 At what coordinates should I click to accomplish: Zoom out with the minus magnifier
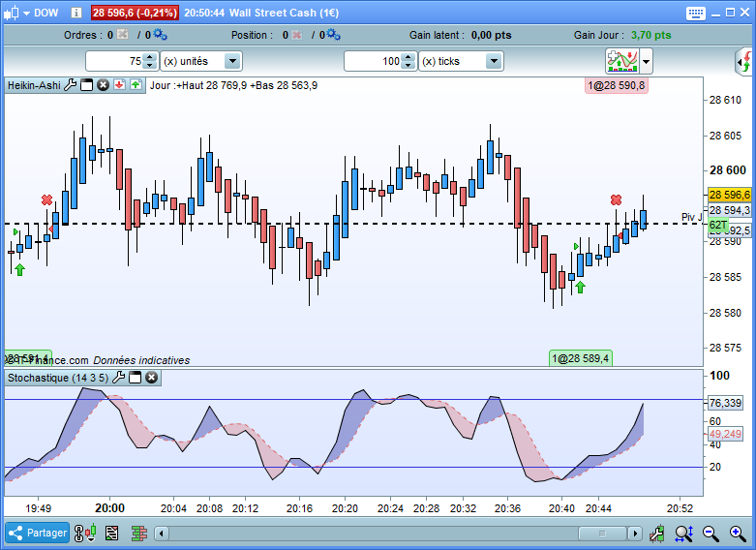pos(711,534)
